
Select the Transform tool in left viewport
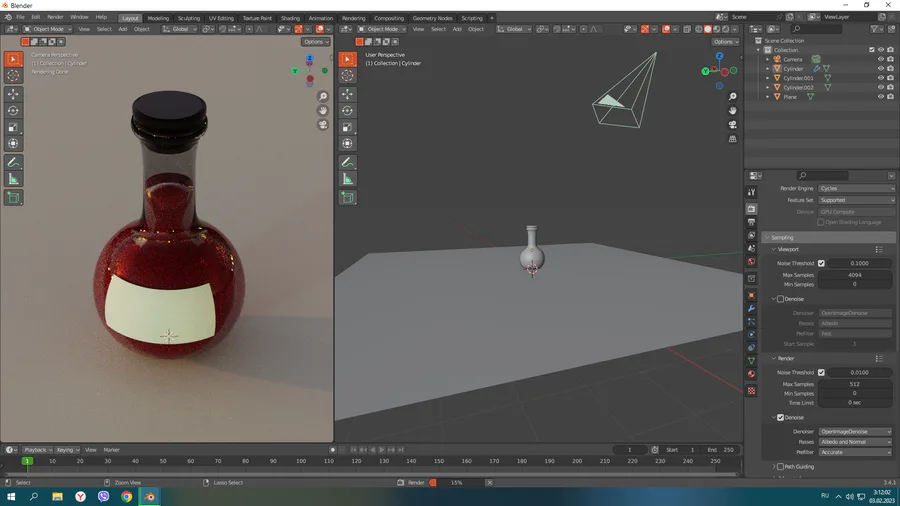click(x=13, y=143)
